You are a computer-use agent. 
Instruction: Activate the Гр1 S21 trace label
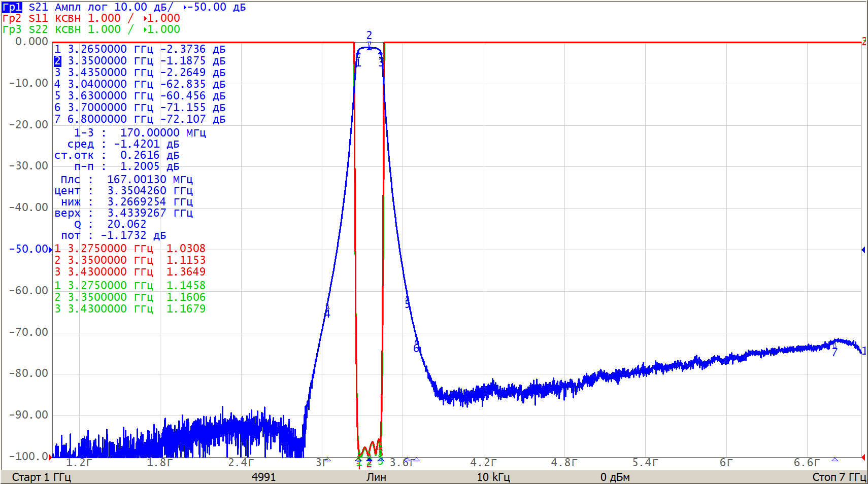(x=12, y=7)
